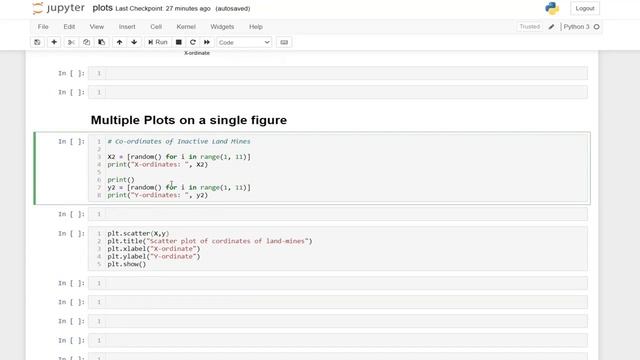Open the Kernel menu
640x360 pixels.
(186, 27)
